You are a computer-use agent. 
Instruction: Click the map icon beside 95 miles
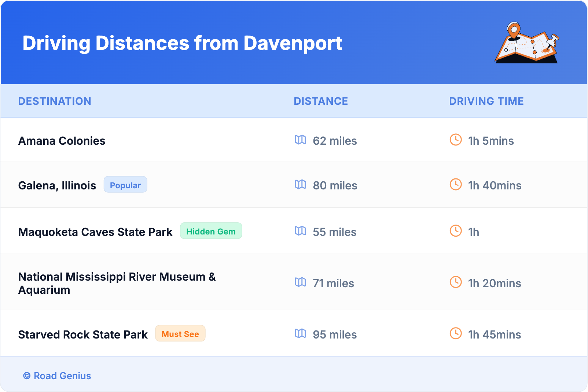[300, 334]
